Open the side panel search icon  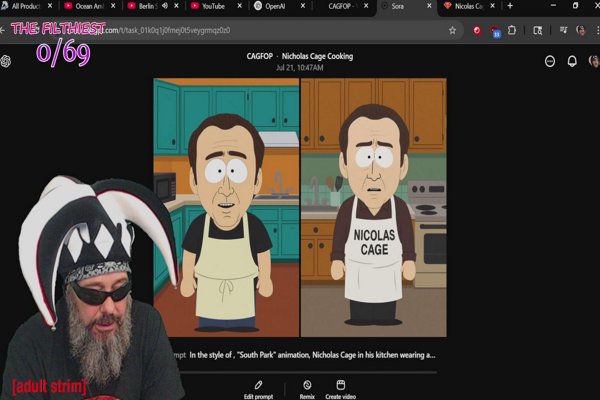538,30
